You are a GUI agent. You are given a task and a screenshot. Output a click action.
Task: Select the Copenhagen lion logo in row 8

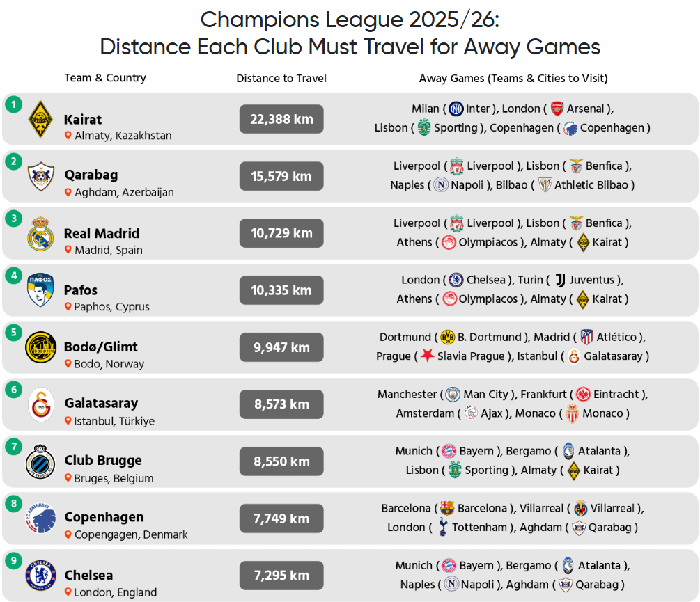point(40,518)
